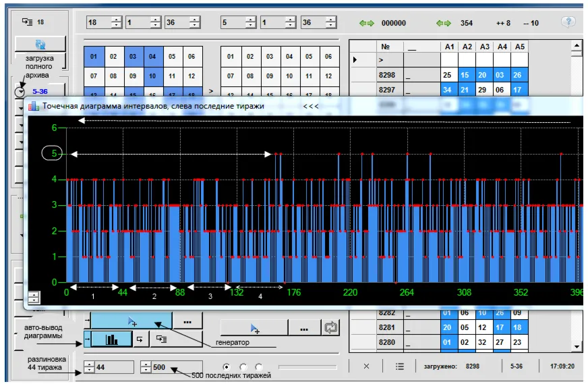Click the '++ 8' label
The image size is (588, 384).
[503, 23]
